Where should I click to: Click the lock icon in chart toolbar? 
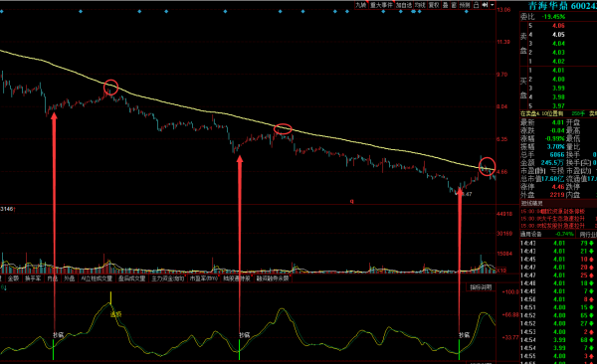(x=476, y=5)
